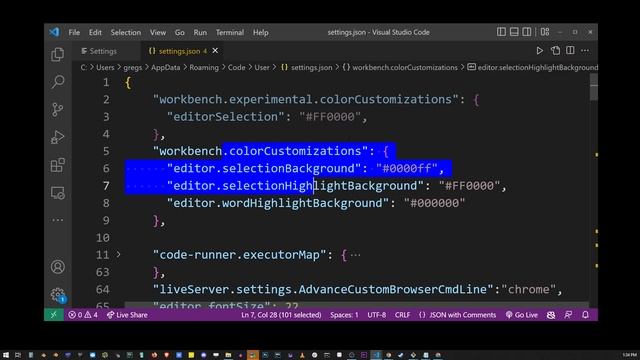Open the File menu
The height and width of the screenshot is (360, 640).
point(74,32)
